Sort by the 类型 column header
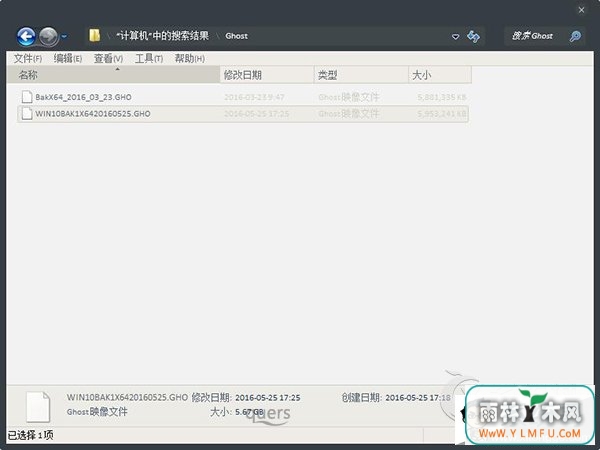Screen dimensions: 600x450 pyautogui.click(x=361, y=75)
